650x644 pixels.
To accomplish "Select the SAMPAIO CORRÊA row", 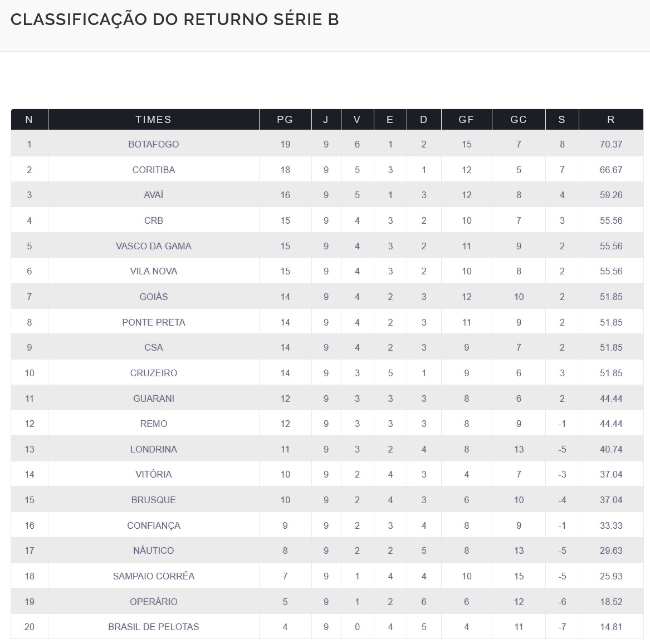I will tap(153, 576).
